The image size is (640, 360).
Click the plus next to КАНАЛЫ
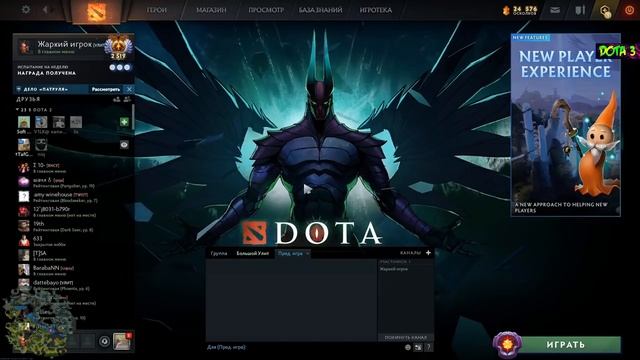(428, 253)
